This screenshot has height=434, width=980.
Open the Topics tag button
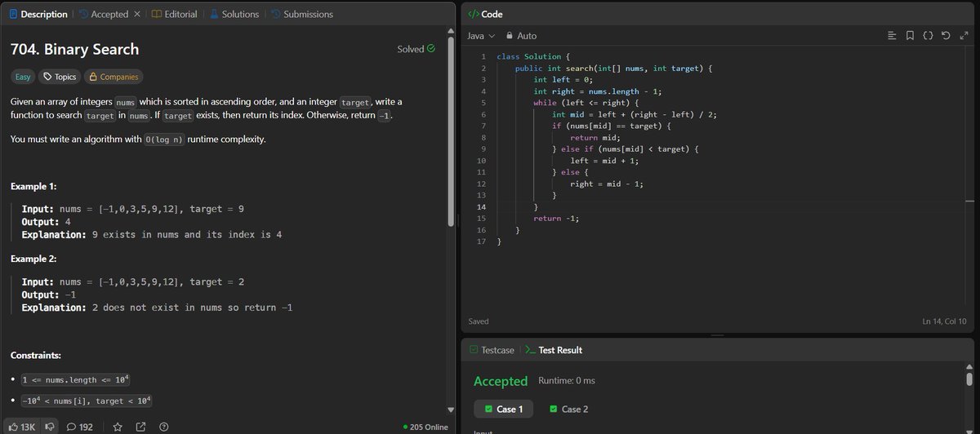[60, 77]
